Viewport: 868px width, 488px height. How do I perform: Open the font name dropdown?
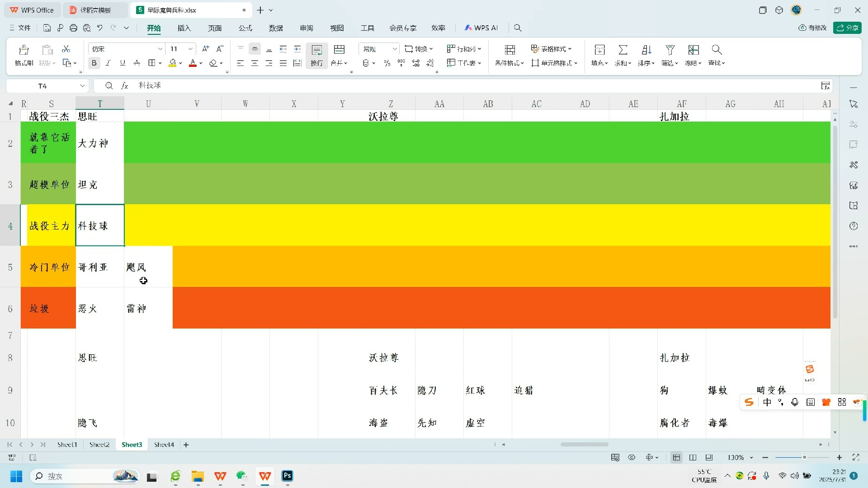click(x=160, y=49)
